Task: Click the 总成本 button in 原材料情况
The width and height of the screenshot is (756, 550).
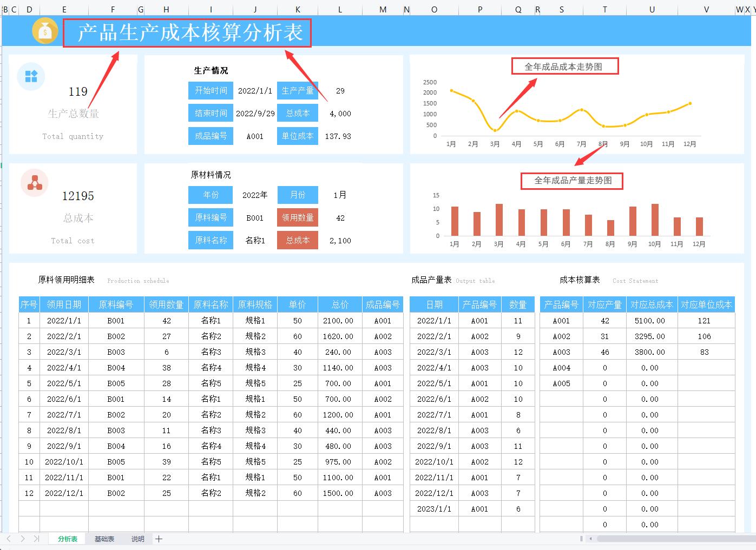Action: 298,240
